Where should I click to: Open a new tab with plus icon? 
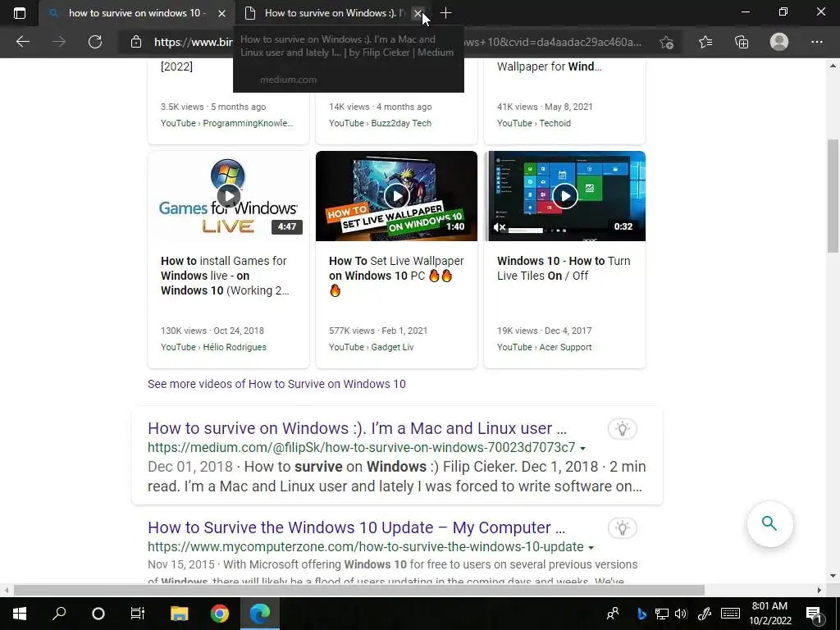click(445, 13)
